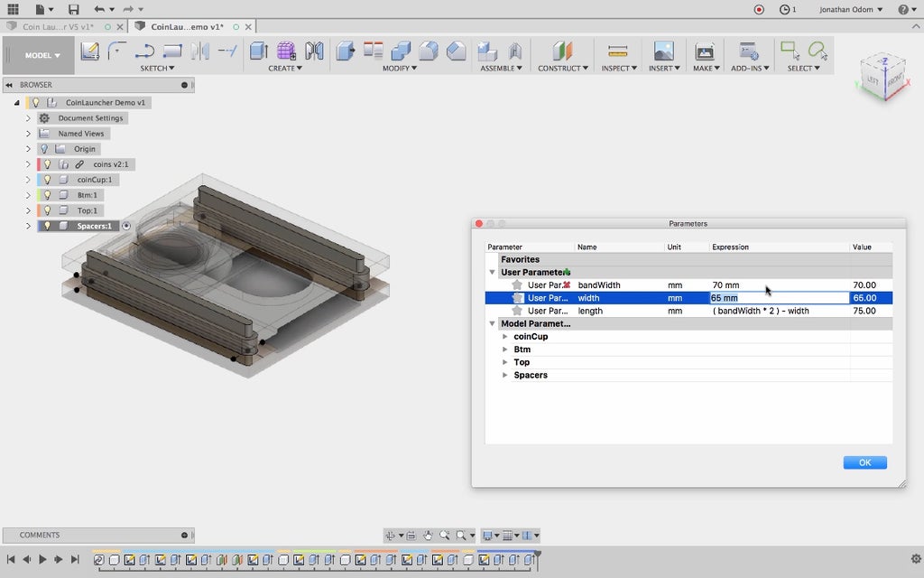Collapse the User Parameters section
The height and width of the screenshot is (578, 924).
(x=493, y=272)
